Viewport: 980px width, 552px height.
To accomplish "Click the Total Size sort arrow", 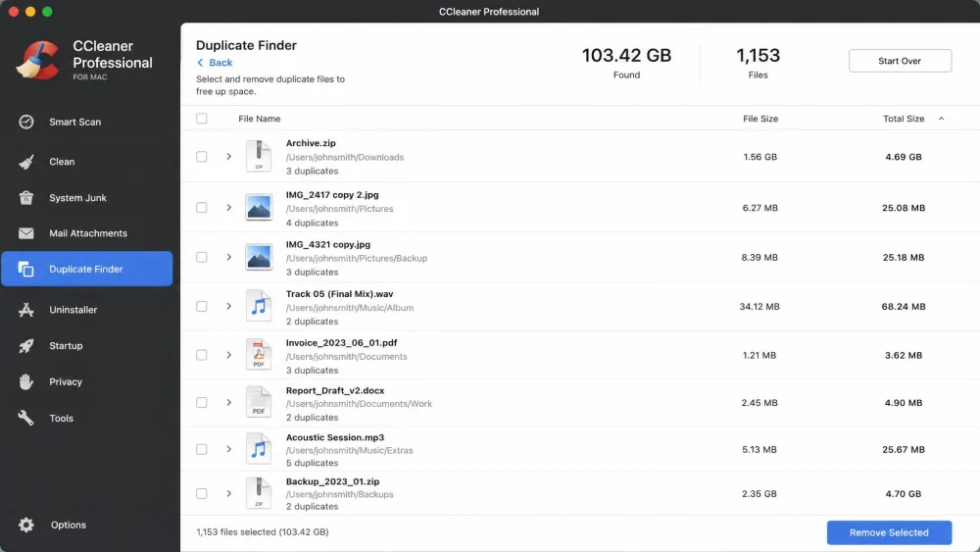I will (941, 119).
